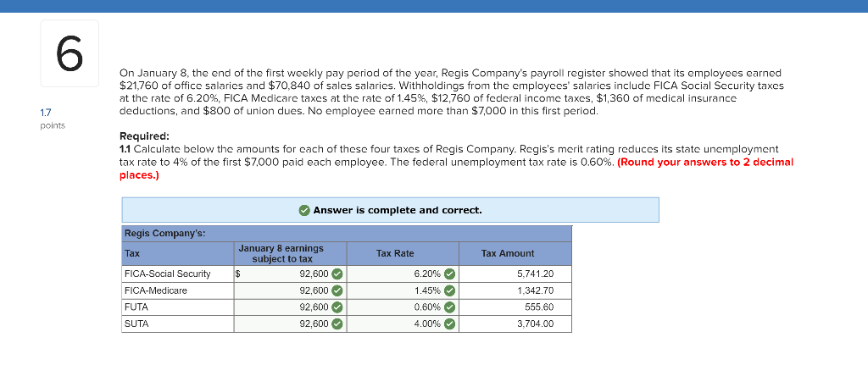Click tax amount 555.60

pyautogui.click(x=539, y=307)
